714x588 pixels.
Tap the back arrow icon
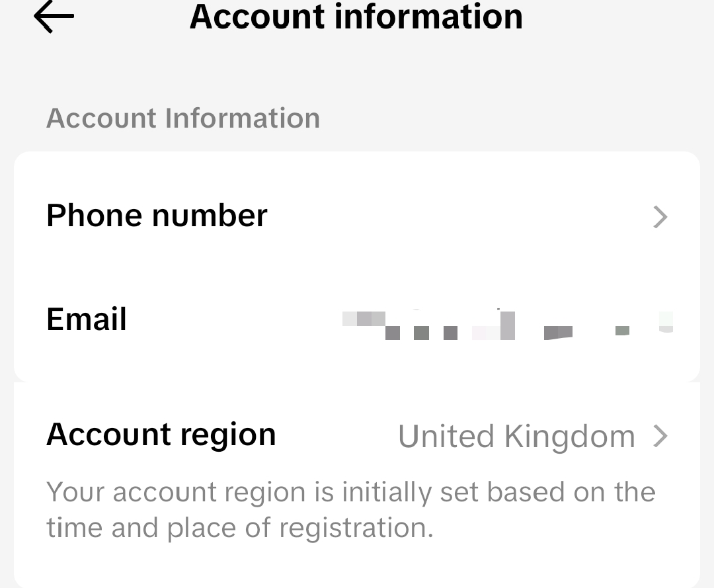[54, 17]
